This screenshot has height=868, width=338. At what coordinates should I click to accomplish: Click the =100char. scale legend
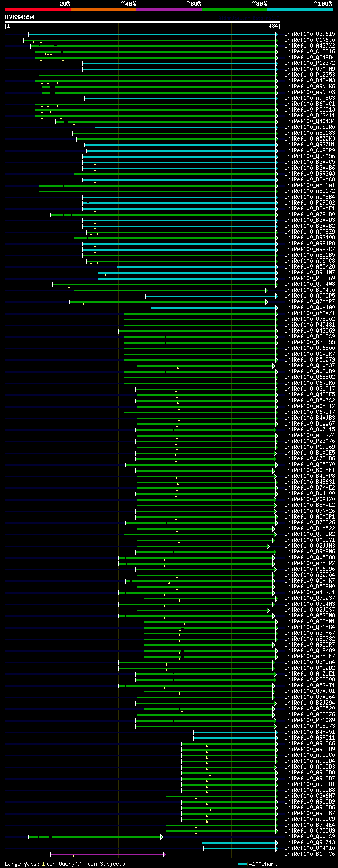257,864
